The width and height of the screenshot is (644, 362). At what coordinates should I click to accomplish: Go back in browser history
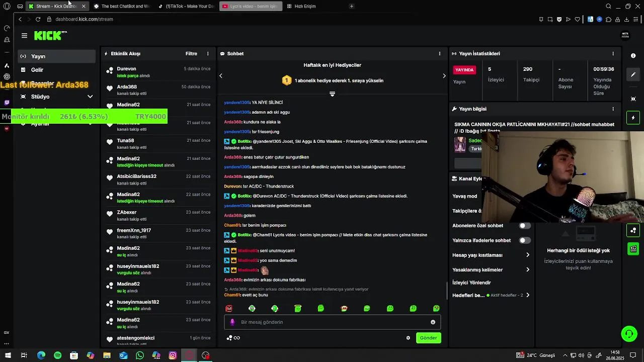pos(20,19)
